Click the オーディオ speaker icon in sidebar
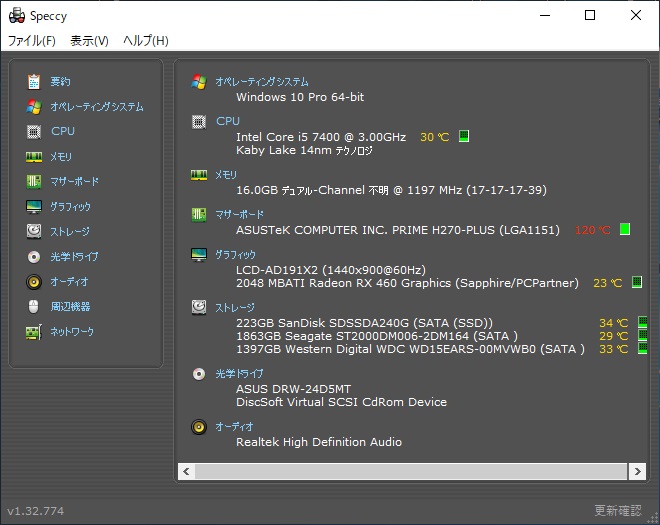660x525 pixels. [x=34, y=282]
